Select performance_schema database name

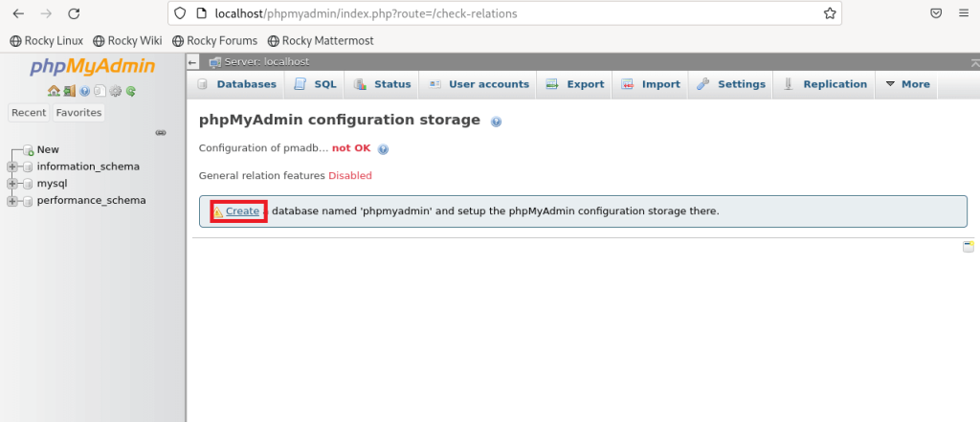pyautogui.click(x=91, y=201)
